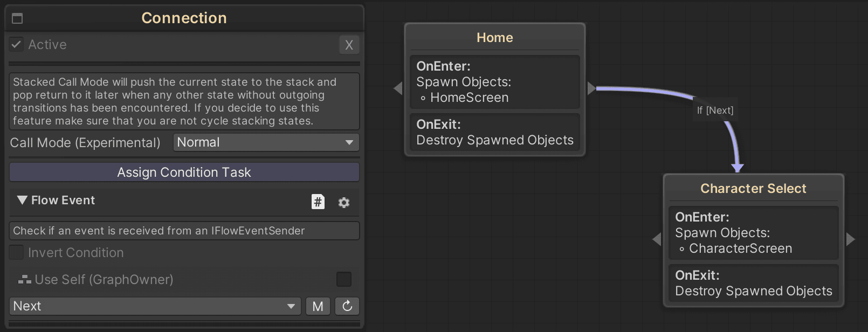Viewport: 868px width, 332px height.
Task: Click Character Select's OnExit Destroy Spawned Objects
Action: (x=754, y=283)
